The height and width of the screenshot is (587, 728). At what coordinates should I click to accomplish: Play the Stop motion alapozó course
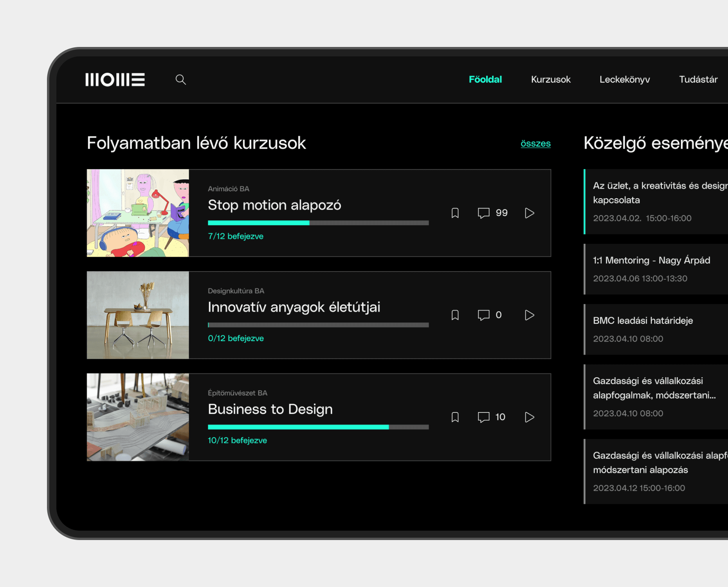(x=529, y=213)
